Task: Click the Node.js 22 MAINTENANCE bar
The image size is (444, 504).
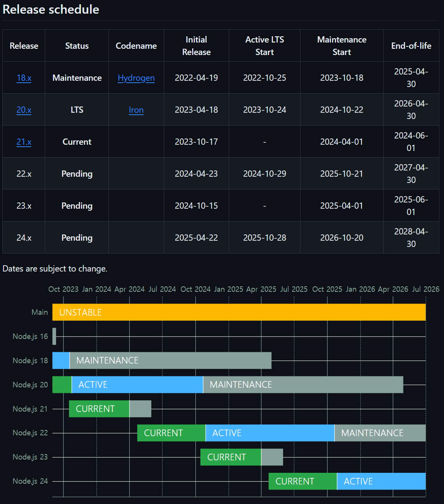Action: tap(380, 433)
